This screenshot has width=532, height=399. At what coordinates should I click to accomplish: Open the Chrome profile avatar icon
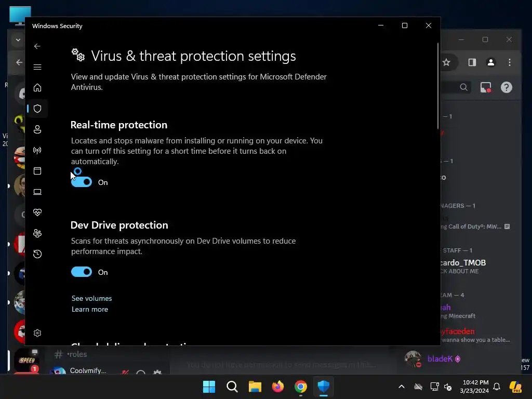[x=490, y=62]
